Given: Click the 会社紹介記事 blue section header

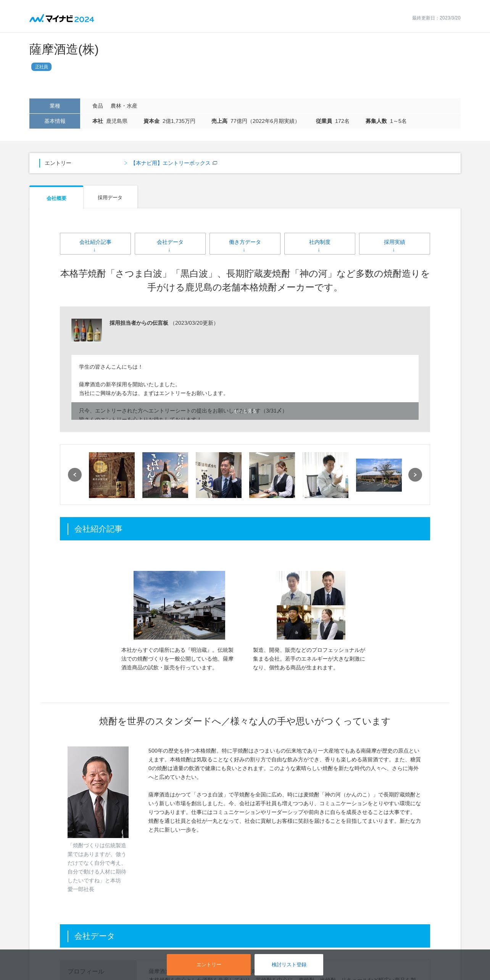Looking at the screenshot, I should pos(245,529).
